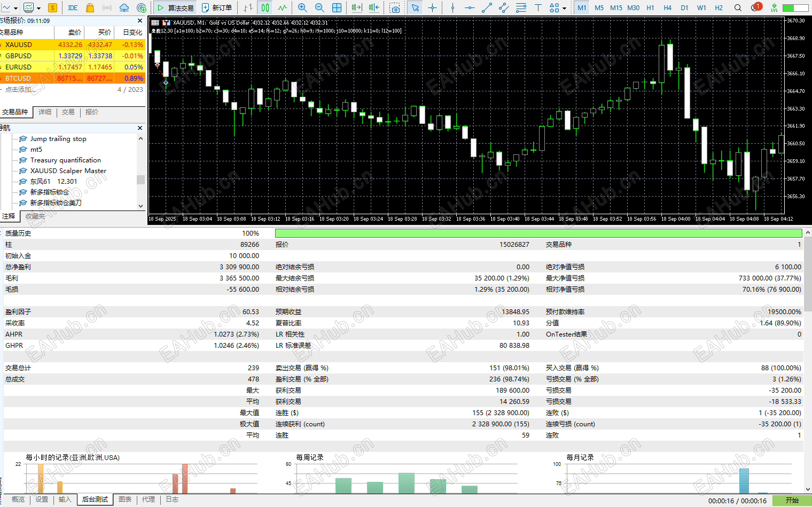Click the green history quality progress bar
This screenshot has height=507, width=812.
[x=538, y=233]
